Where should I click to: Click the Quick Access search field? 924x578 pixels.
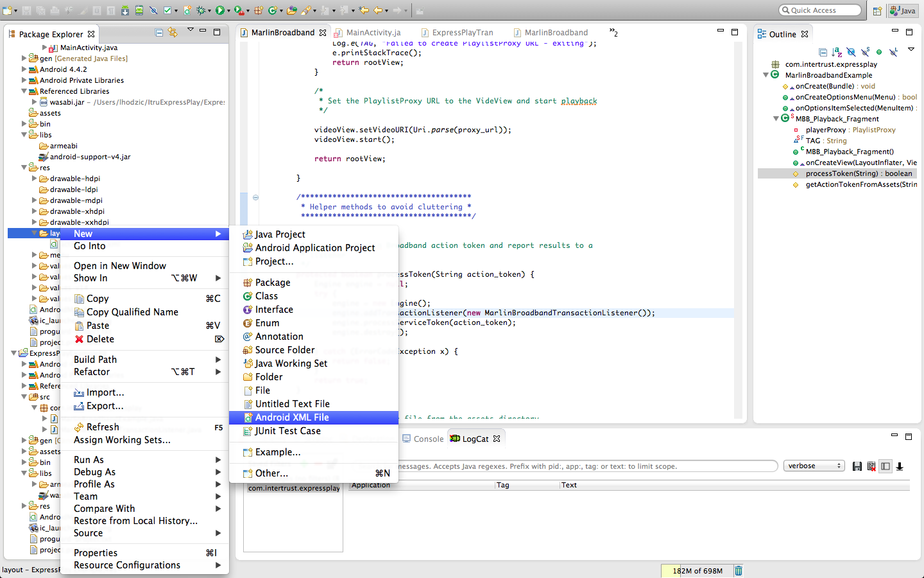(820, 10)
